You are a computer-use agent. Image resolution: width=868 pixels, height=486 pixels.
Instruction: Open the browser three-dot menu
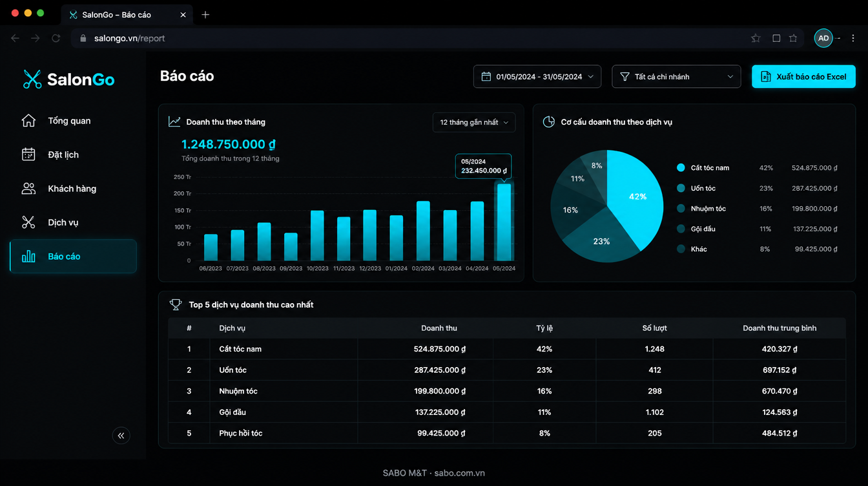tap(853, 38)
